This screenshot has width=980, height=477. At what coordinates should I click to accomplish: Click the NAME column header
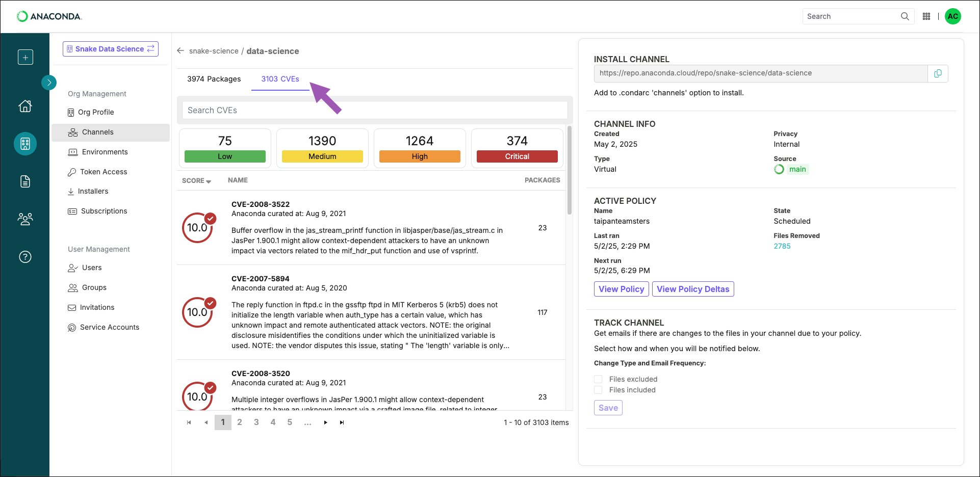point(238,180)
